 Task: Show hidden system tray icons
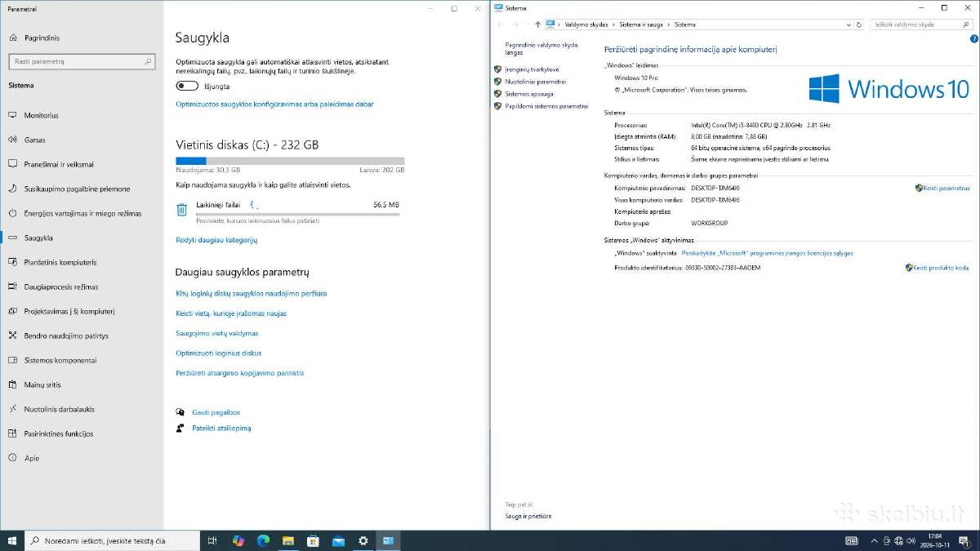coord(873,540)
